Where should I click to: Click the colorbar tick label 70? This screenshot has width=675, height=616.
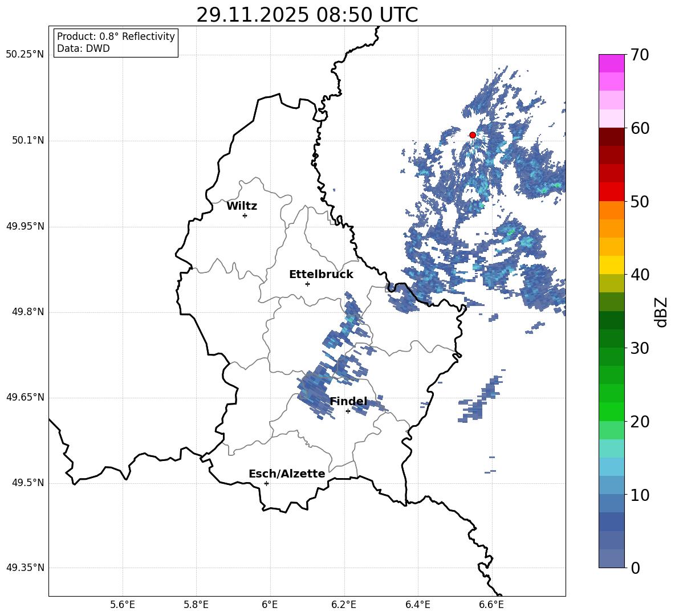point(640,55)
